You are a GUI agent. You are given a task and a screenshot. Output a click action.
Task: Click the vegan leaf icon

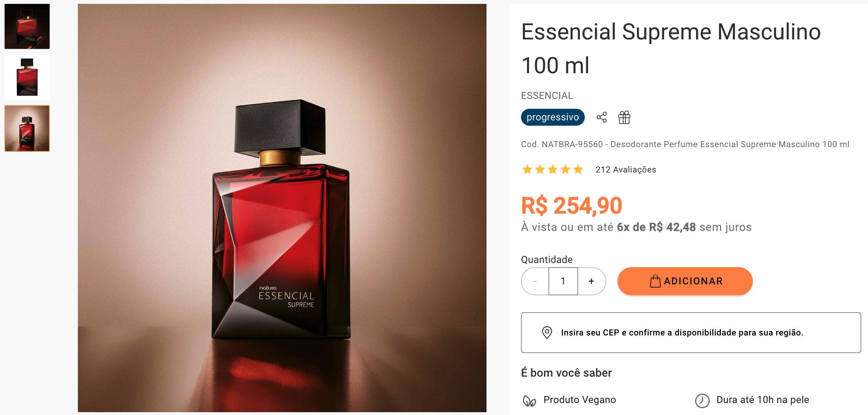coord(529,401)
